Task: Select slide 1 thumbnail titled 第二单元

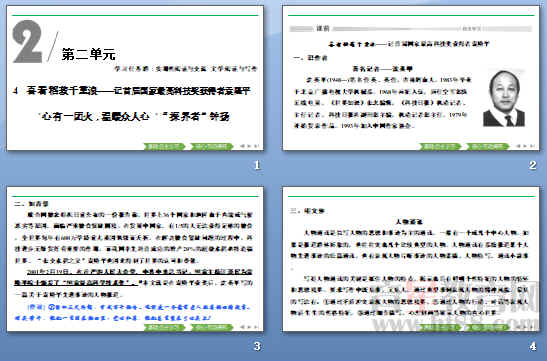Action: point(135,78)
